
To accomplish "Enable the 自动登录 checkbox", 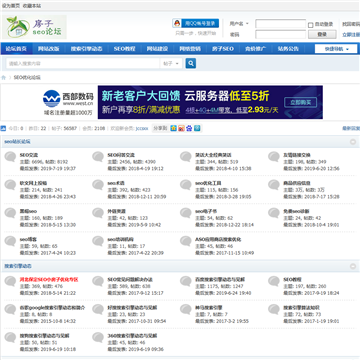I will pos(310,25).
